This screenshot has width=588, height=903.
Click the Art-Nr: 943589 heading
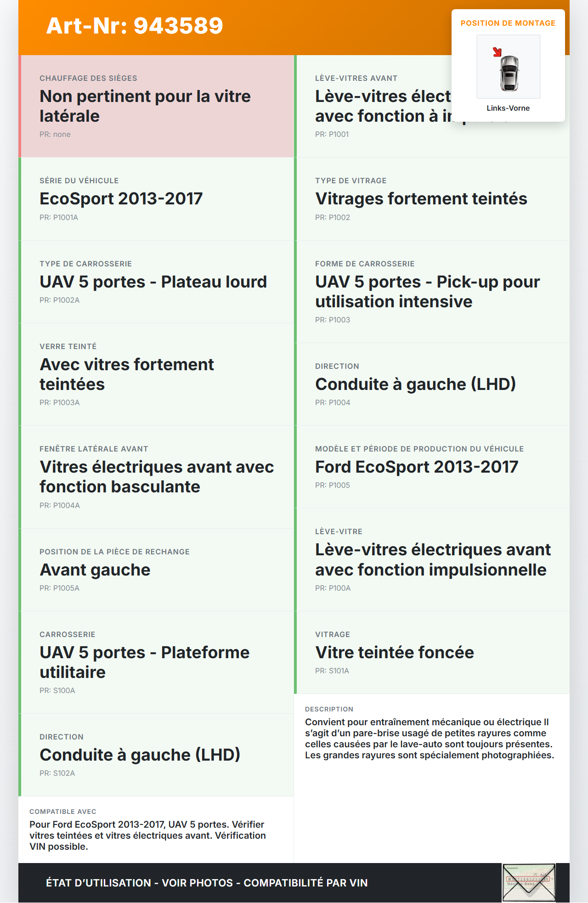coord(135,26)
